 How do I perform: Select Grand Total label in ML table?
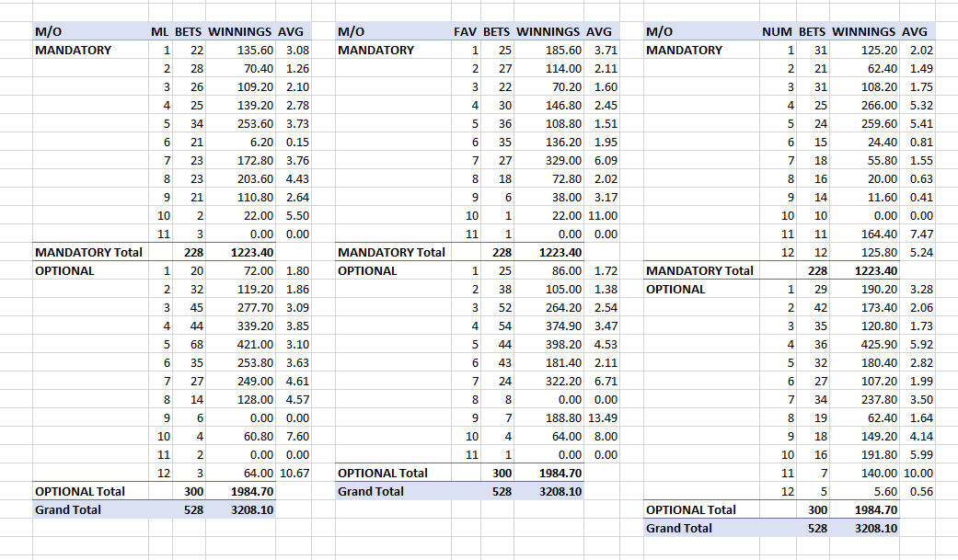click(68, 509)
